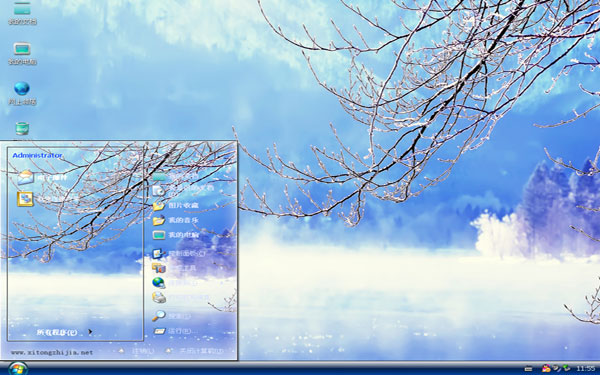The image size is (600, 375).
Task: Click the Shut Down Computer button
Action: tap(194, 351)
